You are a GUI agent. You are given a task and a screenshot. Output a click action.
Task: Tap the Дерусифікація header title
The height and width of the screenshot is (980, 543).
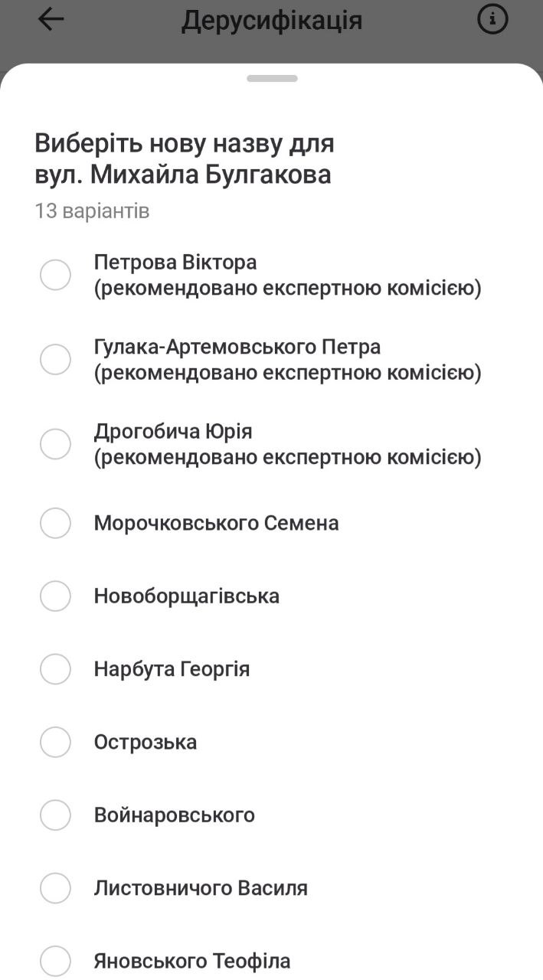click(x=271, y=21)
